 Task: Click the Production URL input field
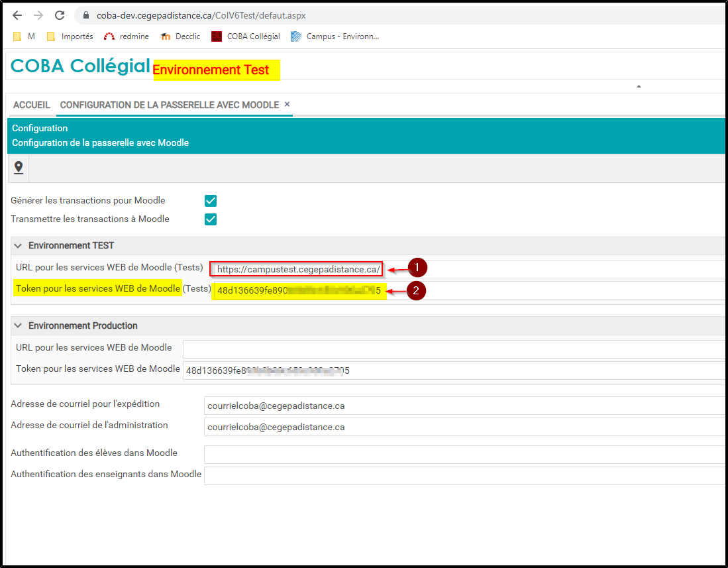tap(454, 349)
